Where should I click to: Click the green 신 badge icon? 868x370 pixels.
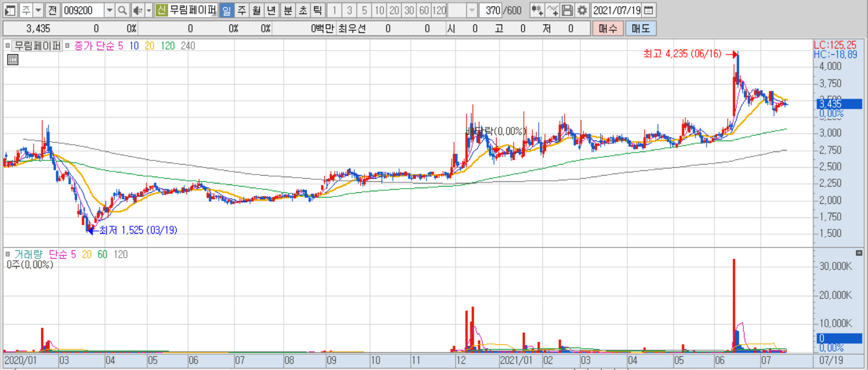161,10
